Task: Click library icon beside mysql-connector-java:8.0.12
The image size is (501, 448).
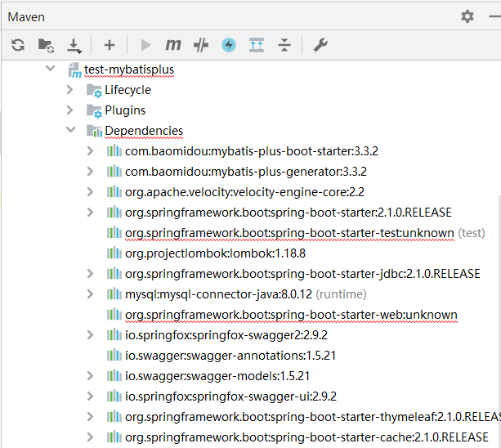Action: pyautogui.click(x=114, y=294)
